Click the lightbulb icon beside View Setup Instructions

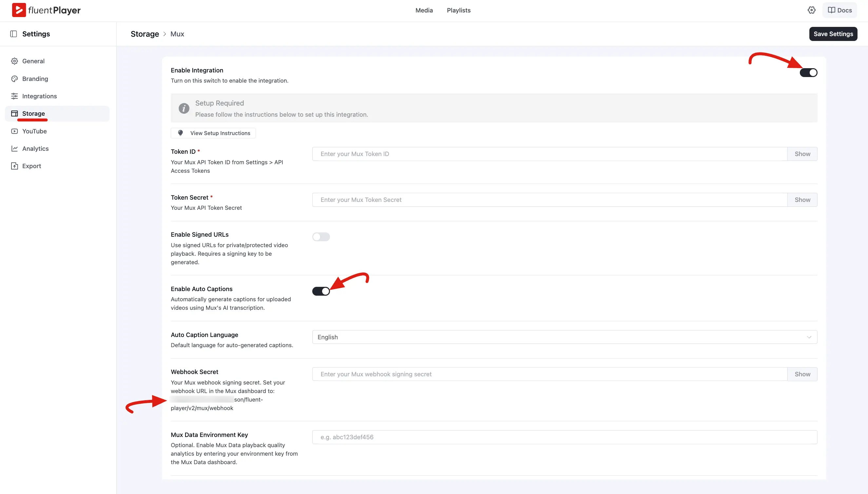[x=180, y=133]
